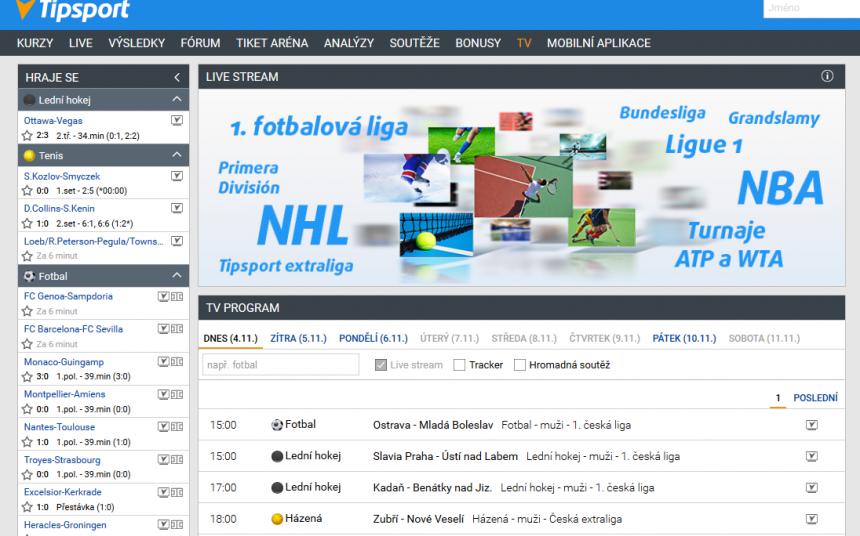860x536 pixels.
Task: Open TIKET ARÉNA
Action: pyautogui.click(x=272, y=43)
